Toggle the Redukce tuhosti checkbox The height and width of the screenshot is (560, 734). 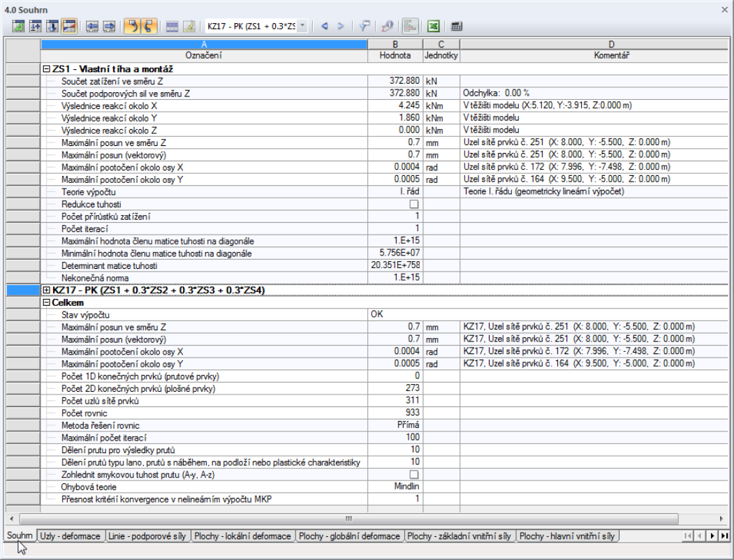pyautogui.click(x=414, y=205)
